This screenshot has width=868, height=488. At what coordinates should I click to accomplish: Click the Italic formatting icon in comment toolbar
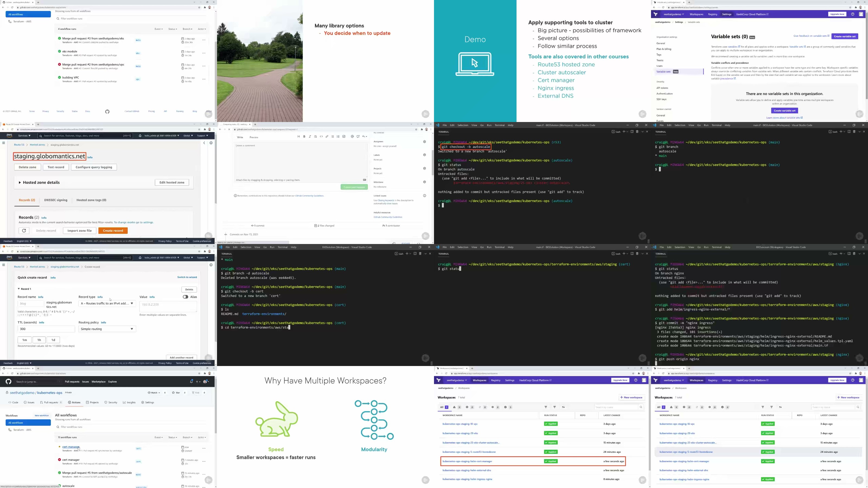(310, 137)
